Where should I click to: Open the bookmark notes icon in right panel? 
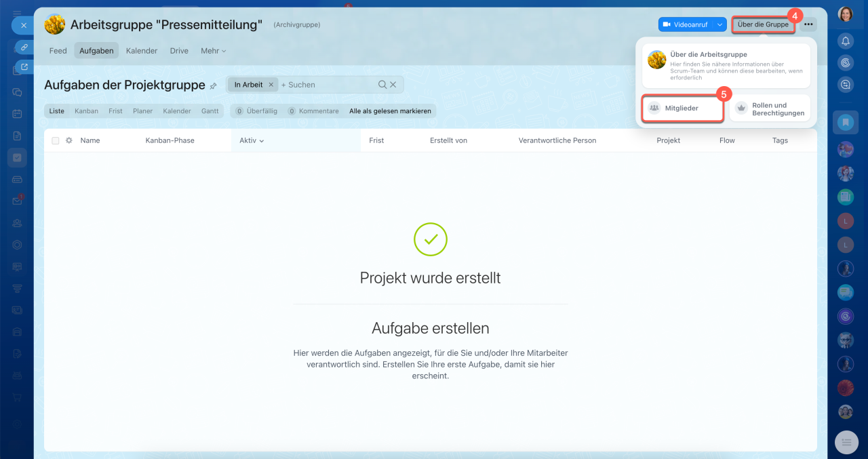[x=846, y=123]
